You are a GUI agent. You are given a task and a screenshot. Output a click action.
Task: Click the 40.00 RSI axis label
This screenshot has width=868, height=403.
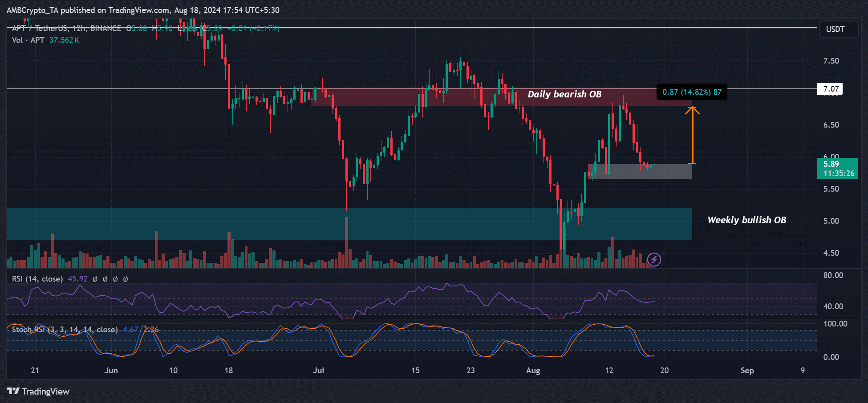pos(833,306)
